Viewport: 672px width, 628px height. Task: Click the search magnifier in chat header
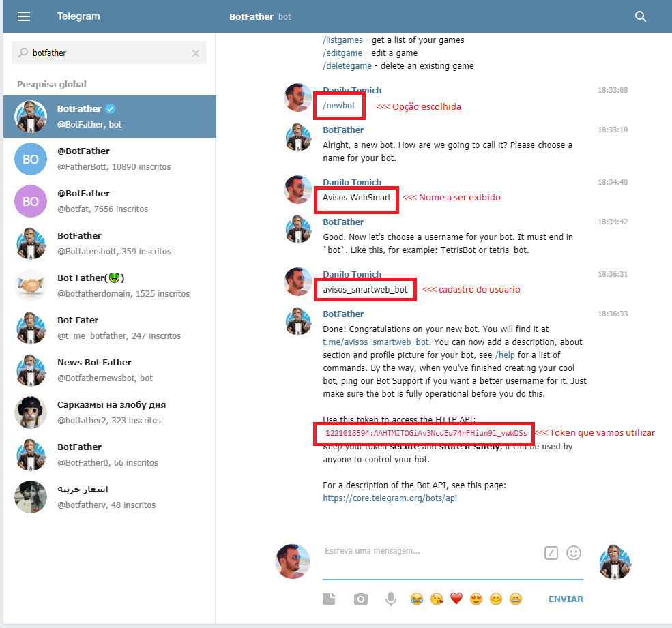point(641,16)
